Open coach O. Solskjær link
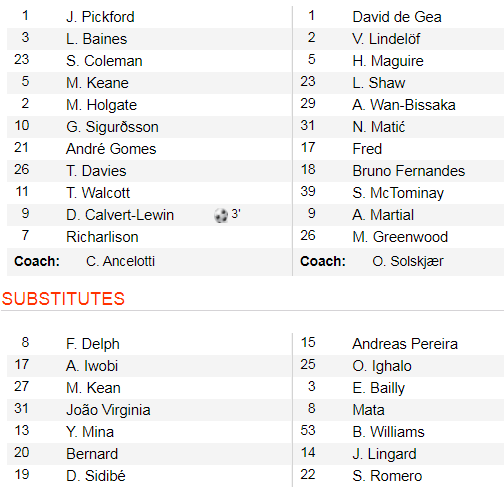The width and height of the screenshot is (504, 499). [408, 261]
